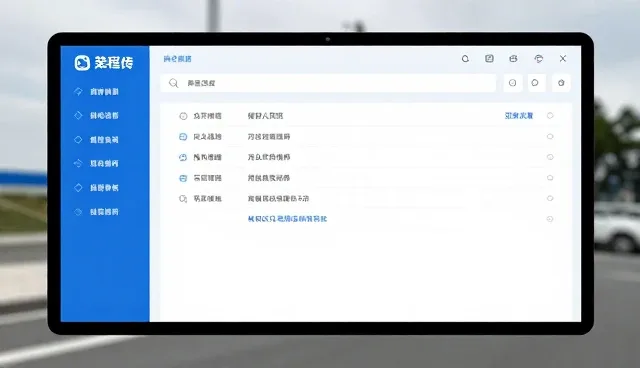This screenshot has width=640, height=368.
Task: Click the label text of the fourth list row
Action: coord(207,178)
